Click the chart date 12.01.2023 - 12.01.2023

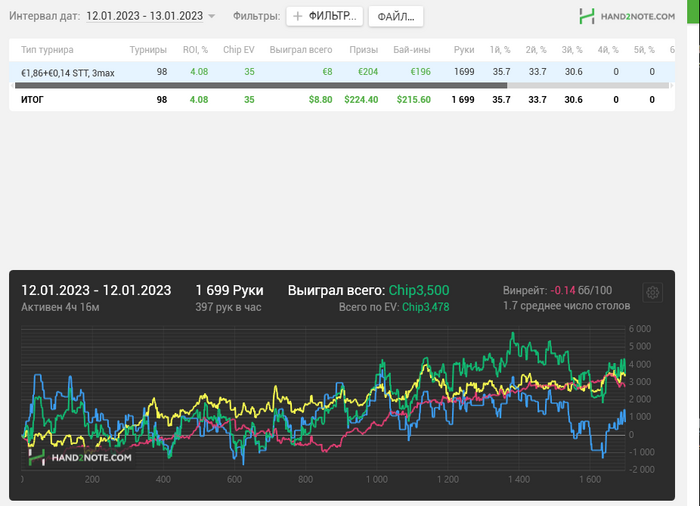[96, 290]
